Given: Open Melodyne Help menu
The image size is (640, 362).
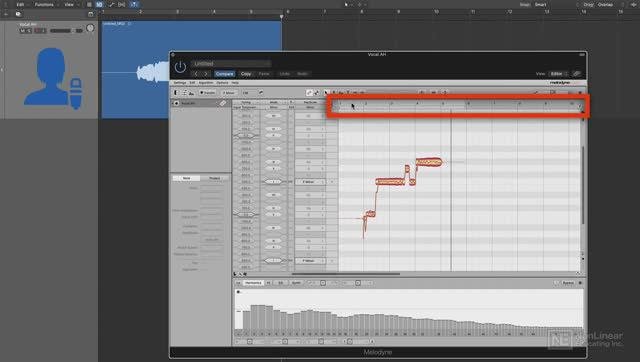Looking at the screenshot, I should point(235,83).
